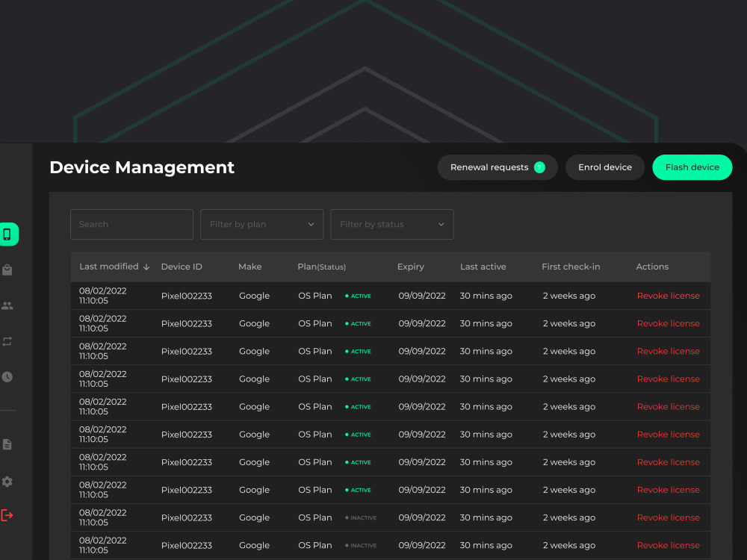
Task: Click the Make column header
Action: [x=250, y=267]
